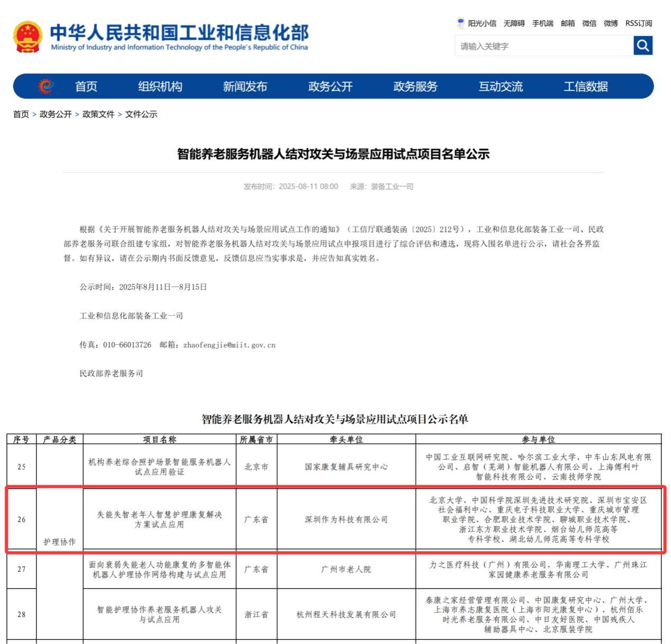Open the 工信数据 menu item
This screenshot has height=644, width=671.
click(586, 86)
